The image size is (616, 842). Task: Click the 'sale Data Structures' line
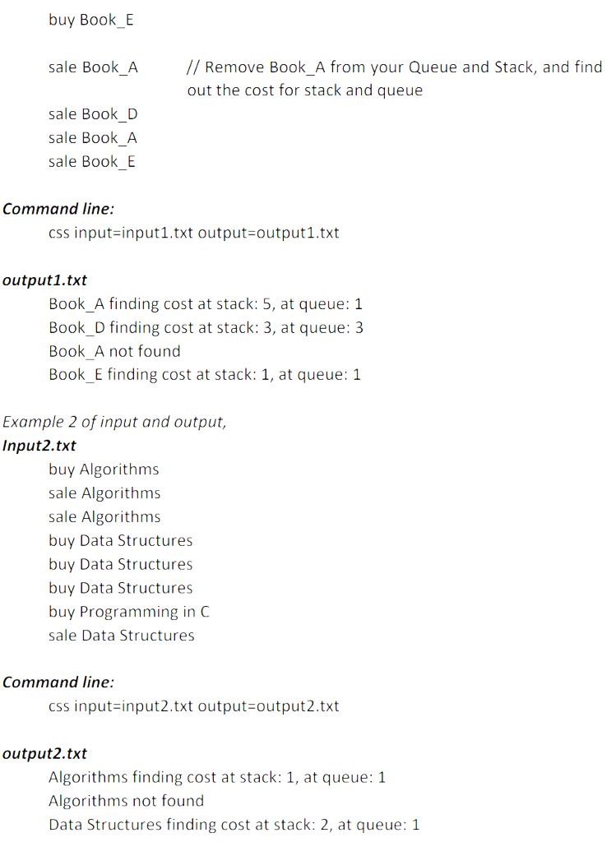tap(122, 636)
